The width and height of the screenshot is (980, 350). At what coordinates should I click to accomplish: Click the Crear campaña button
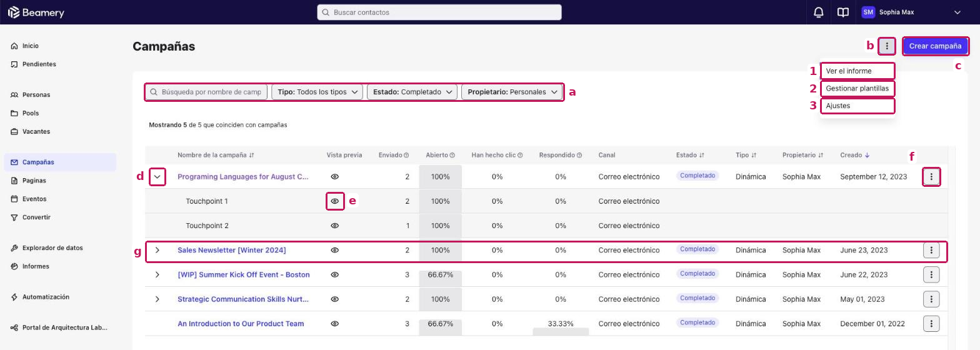click(x=935, y=46)
